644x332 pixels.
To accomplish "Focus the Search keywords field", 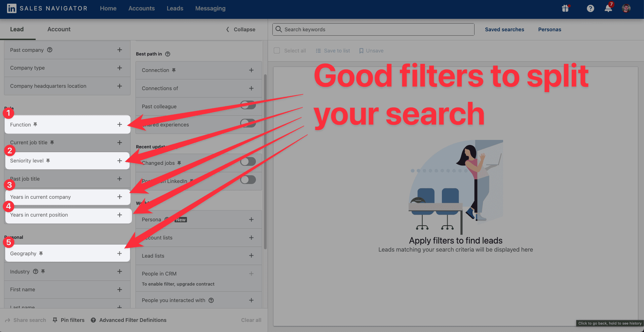I will point(373,30).
